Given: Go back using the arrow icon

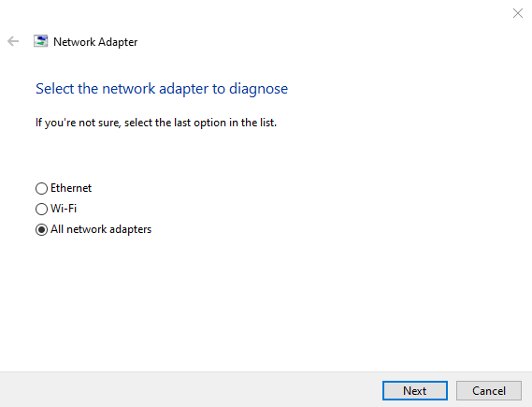Looking at the screenshot, I should click(x=13, y=41).
